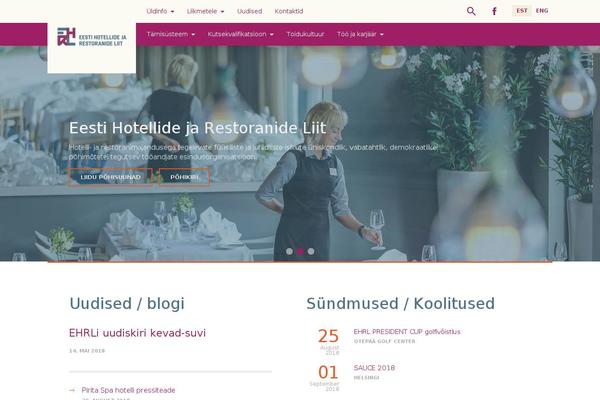Open the search magnifier icon
Viewport: 600px width, 400px height.
click(471, 11)
